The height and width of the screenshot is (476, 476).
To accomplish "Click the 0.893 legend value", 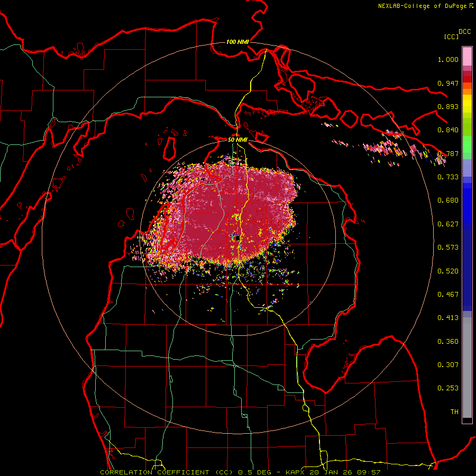I will (x=448, y=106).
